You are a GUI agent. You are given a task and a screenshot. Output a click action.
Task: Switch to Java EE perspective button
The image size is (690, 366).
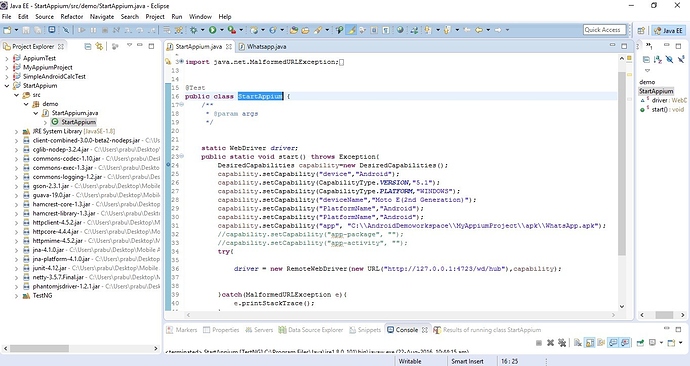tap(668, 31)
